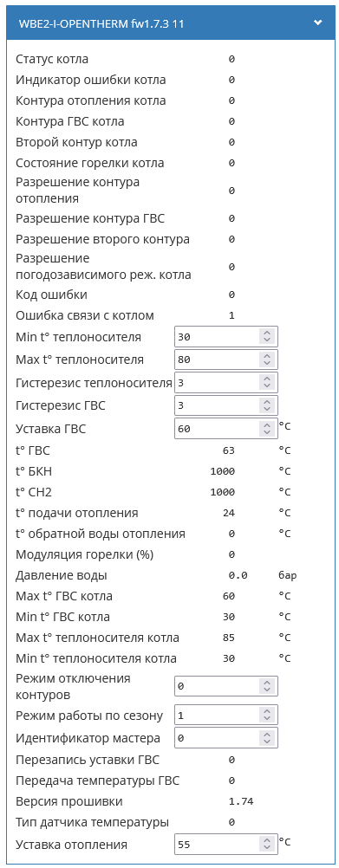Screen dimensions: 339x868
Task: Click the Режим работы по сезону field
Action: [x=226, y=716]
